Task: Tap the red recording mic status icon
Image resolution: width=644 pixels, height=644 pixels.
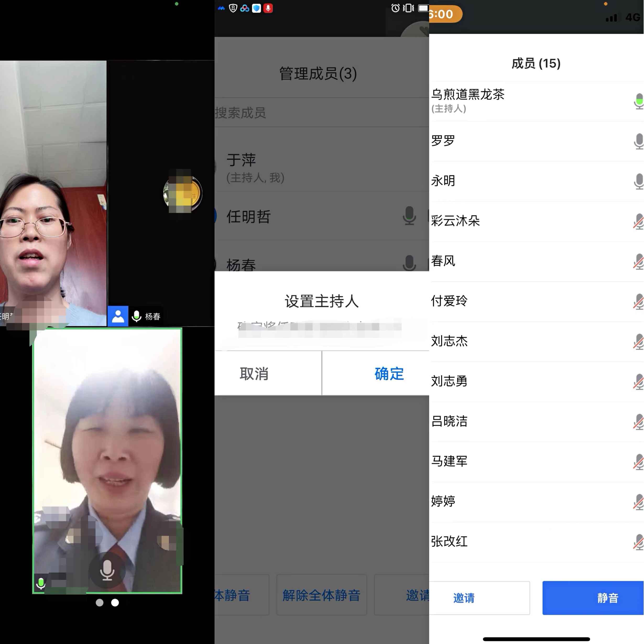Action: point(268,8)
